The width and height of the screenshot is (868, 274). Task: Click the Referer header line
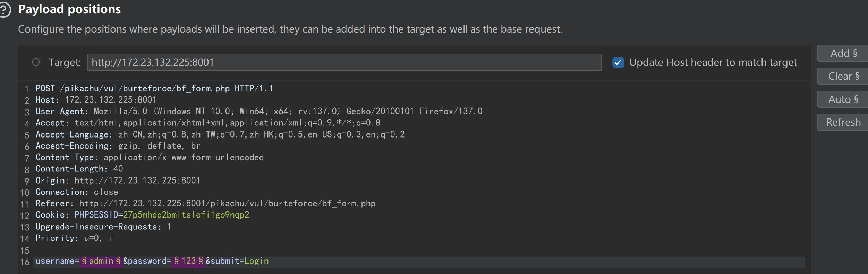click(205, 204)
